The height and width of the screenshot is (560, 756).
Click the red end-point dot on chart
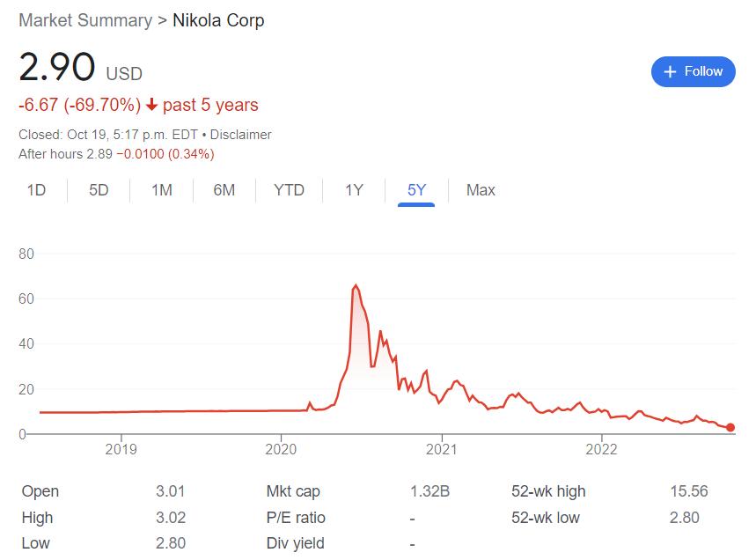coord(730,428)
